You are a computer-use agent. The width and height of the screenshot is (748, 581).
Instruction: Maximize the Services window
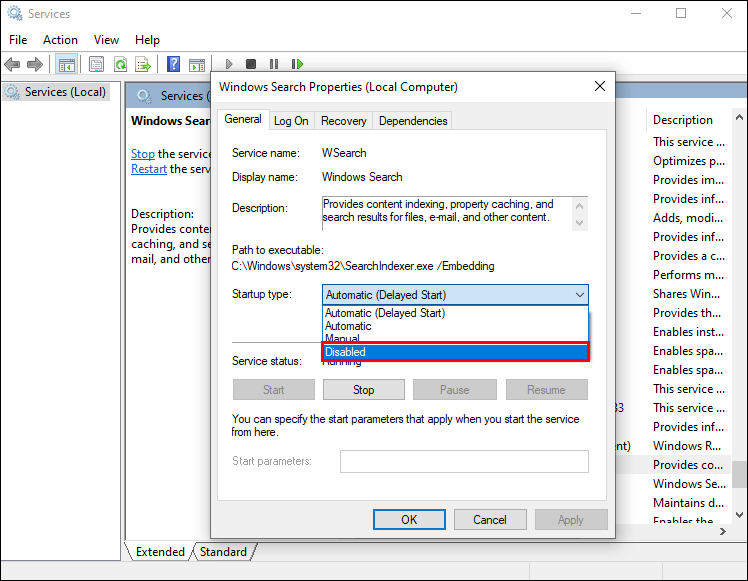[x=681, y=13]
